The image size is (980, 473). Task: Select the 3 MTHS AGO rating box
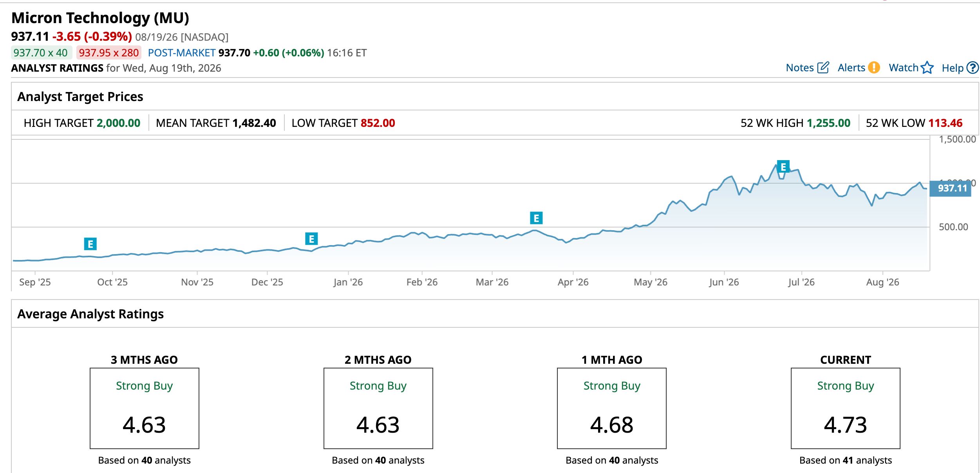pyautogui.click(x=145, y=408)
